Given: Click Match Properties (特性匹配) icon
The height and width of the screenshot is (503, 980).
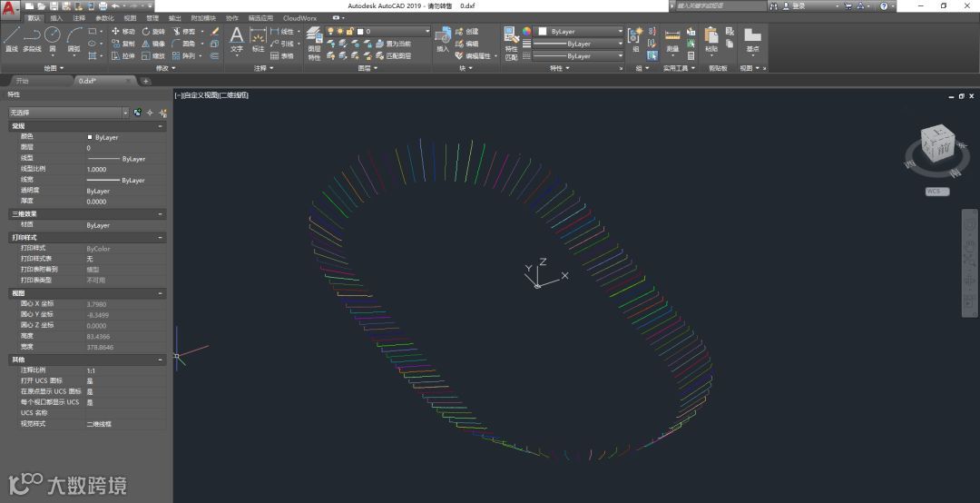Looking at the screenshot, I should click(511, 44).
